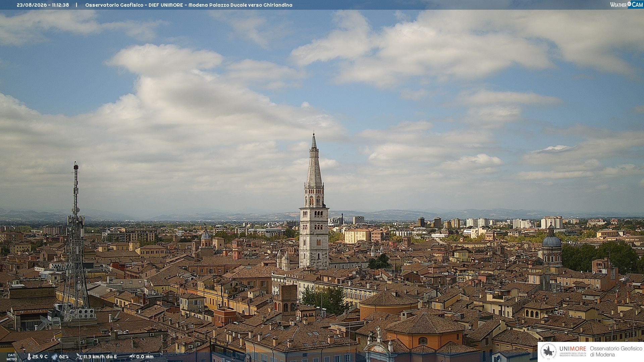Click the Osservatorio Geofisico camera title text

pos(189,5)
